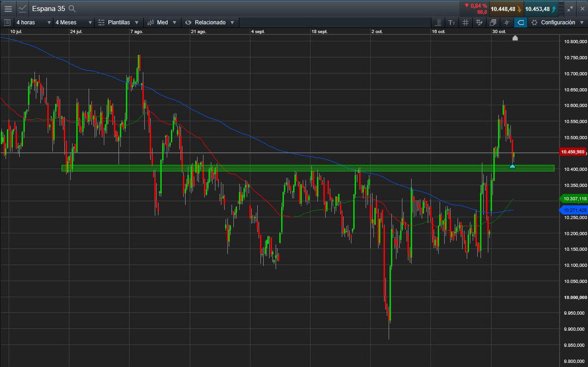The image size is (588, 367).
Task: Expand the 4 Meses range dropdown
Action: (x=73, y=23)
